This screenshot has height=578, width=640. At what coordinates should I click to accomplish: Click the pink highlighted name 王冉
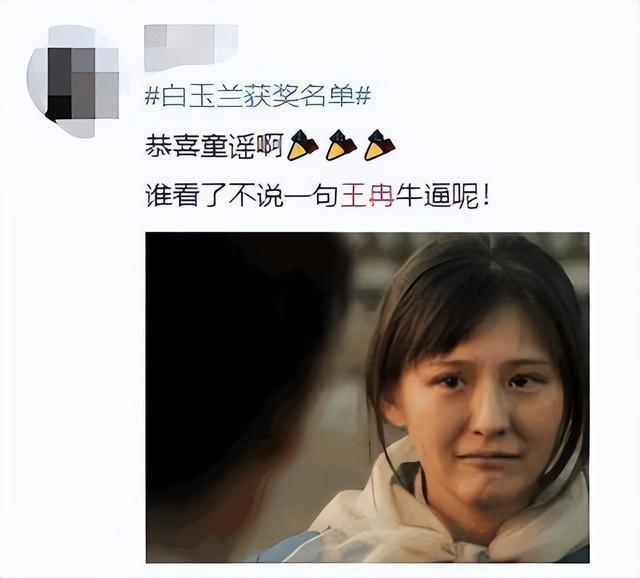367,197
